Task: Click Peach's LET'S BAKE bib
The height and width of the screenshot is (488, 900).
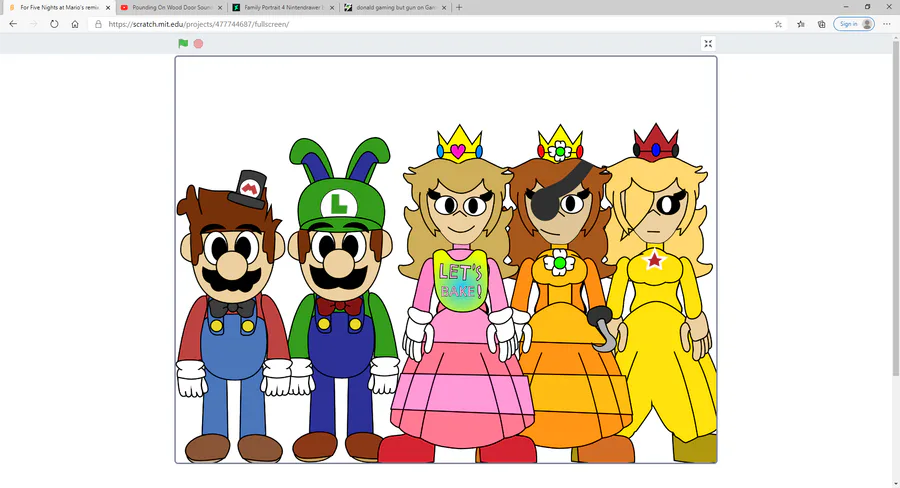Action: click(460, 281)
